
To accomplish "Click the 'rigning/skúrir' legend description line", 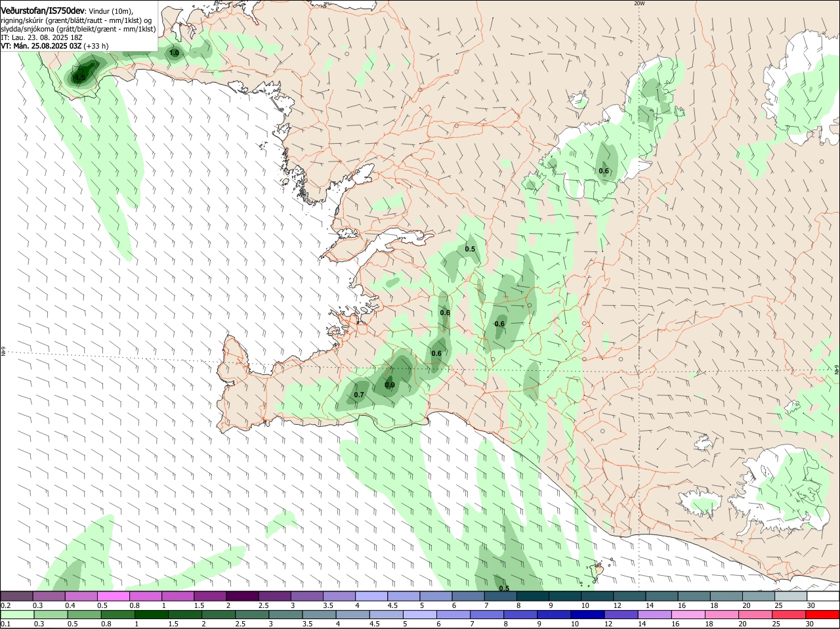I will (x=75, y=20).
